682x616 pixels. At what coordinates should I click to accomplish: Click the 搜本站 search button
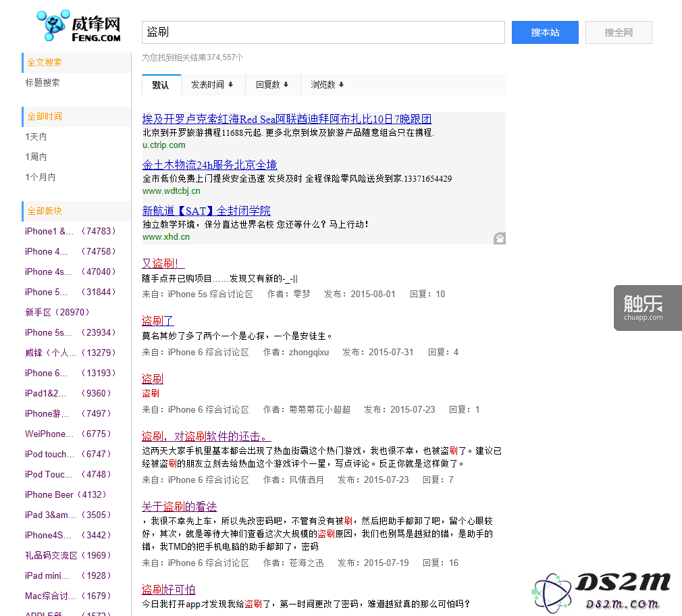[x=545, y=32]
